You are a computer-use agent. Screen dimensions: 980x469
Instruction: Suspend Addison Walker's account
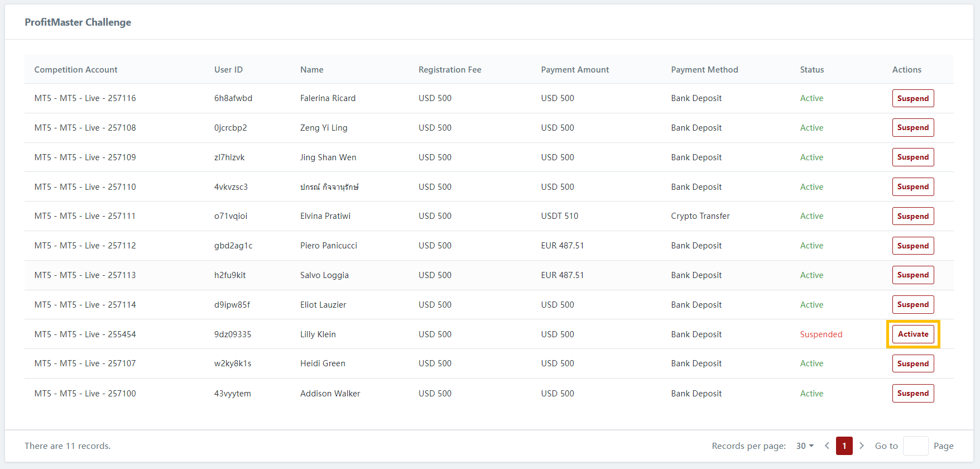tap(913, 393)
